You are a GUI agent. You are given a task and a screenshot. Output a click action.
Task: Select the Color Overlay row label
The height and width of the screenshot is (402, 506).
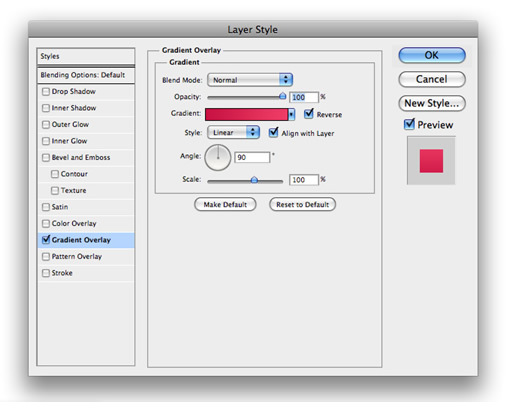pyautogui.click(x=74, y=223)
